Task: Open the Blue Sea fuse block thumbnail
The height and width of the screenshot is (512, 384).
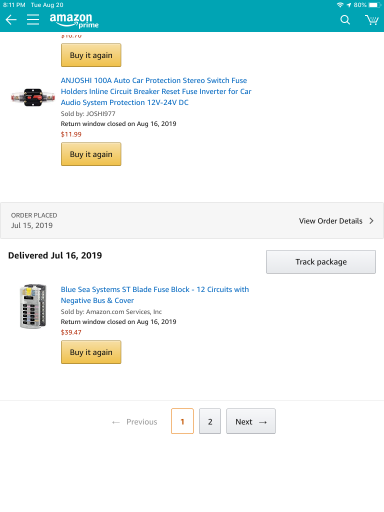Action: click(33, 306)
